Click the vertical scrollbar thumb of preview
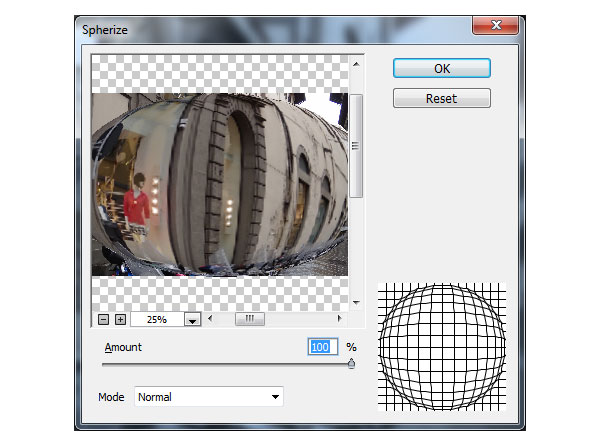Viewport: 600px width, 446px height. pos(356,145)
